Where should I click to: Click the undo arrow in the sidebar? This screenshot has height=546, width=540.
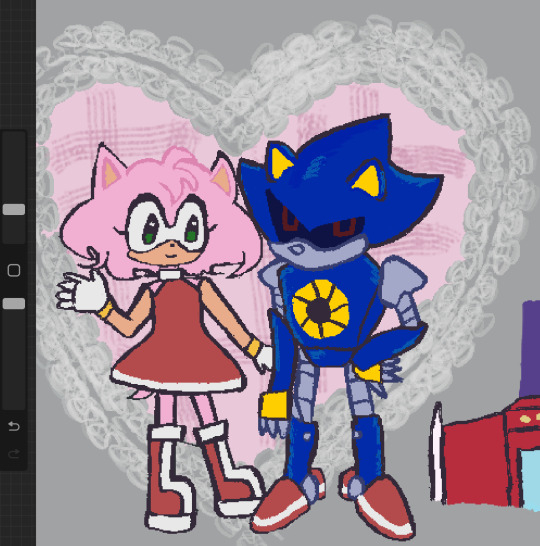[14, 426]
